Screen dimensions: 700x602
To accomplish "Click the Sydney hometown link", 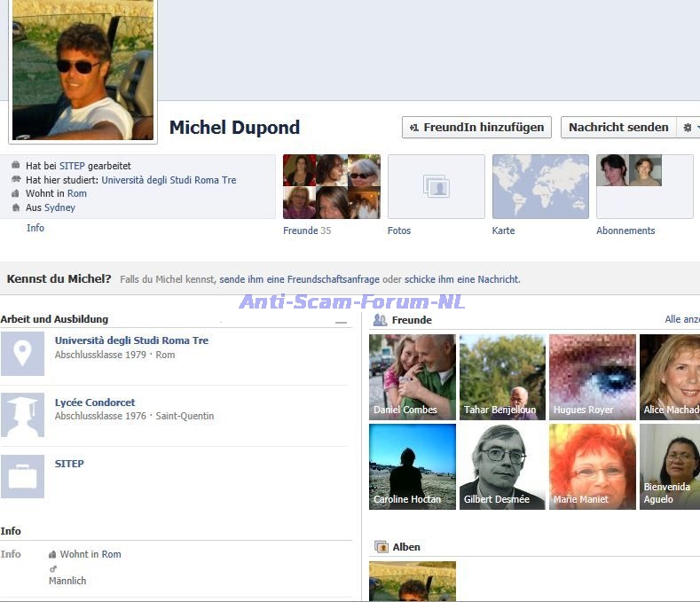I will coord(59,207).
